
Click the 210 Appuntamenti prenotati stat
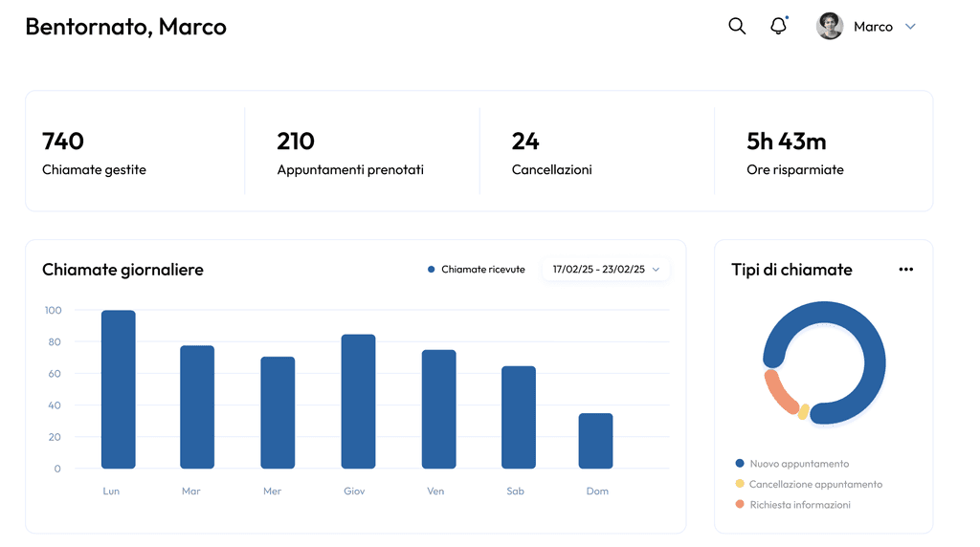coord(350,153)
